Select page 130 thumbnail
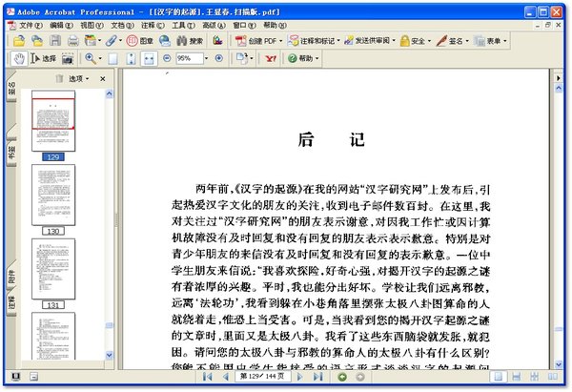 [x=53, y=195]
